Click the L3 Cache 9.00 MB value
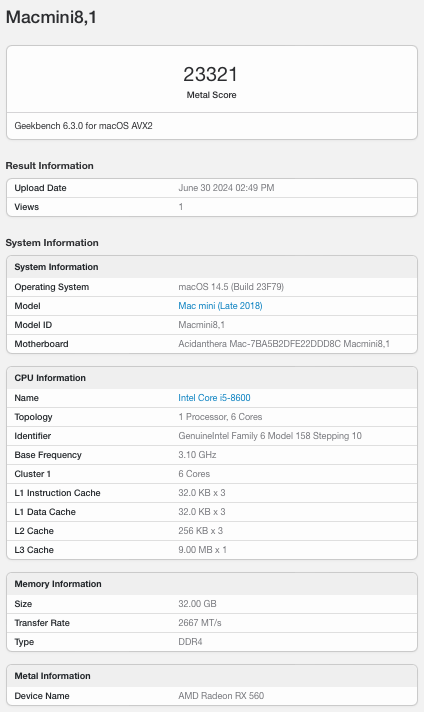 click(202, 550)
